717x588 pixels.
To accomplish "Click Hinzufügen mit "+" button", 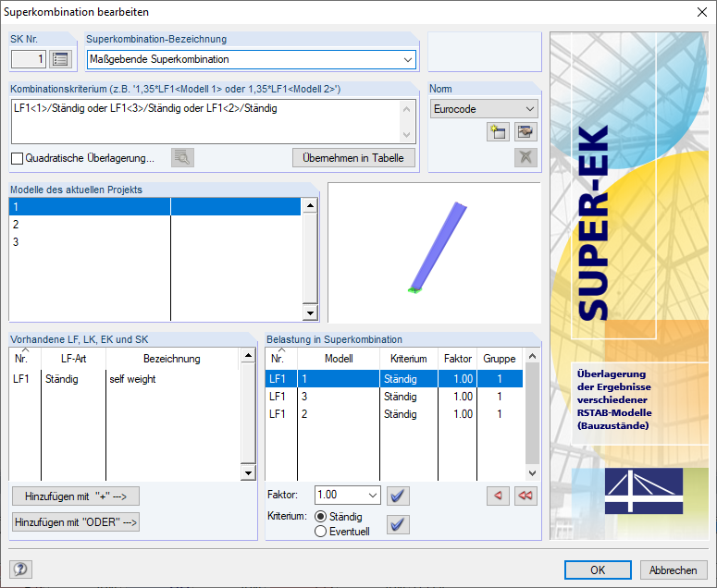I will 76,496.
